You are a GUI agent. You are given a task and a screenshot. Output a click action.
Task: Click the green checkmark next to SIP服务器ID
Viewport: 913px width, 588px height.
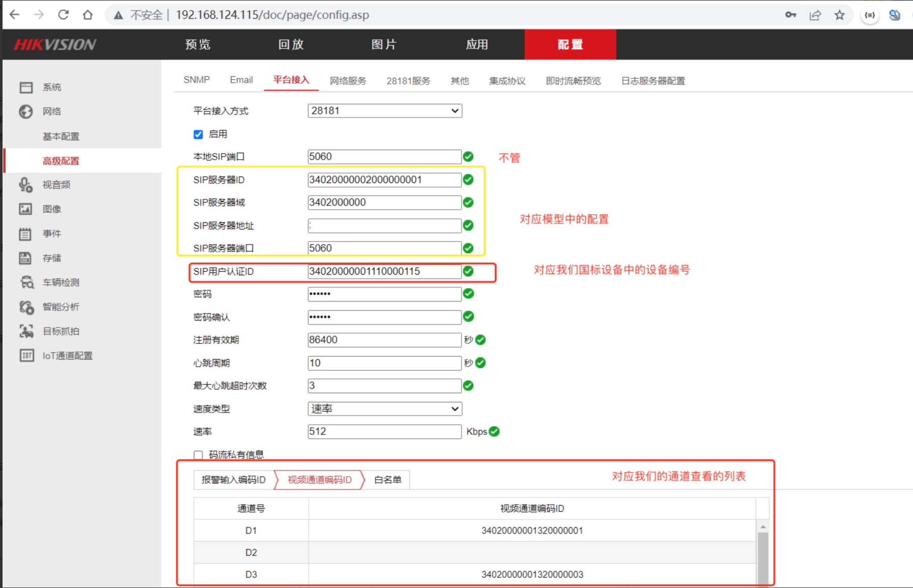pos(468,180)
